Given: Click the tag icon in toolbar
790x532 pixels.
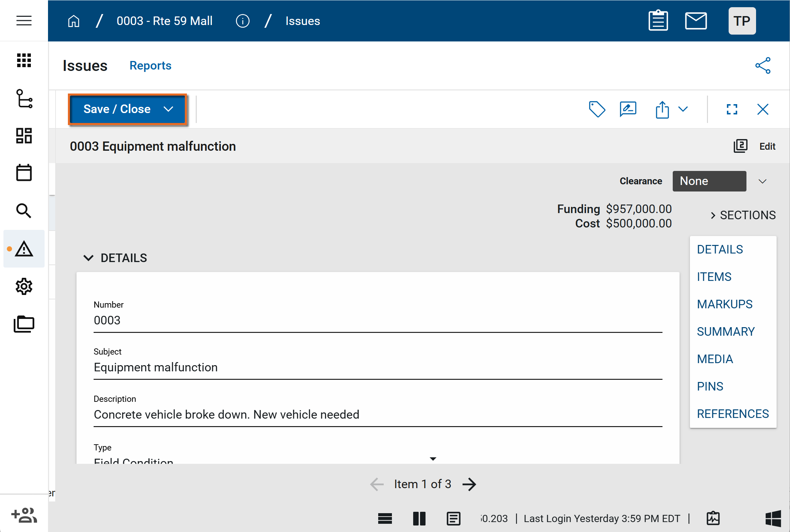Looking at the screenshot, I should tap(597, 109).
